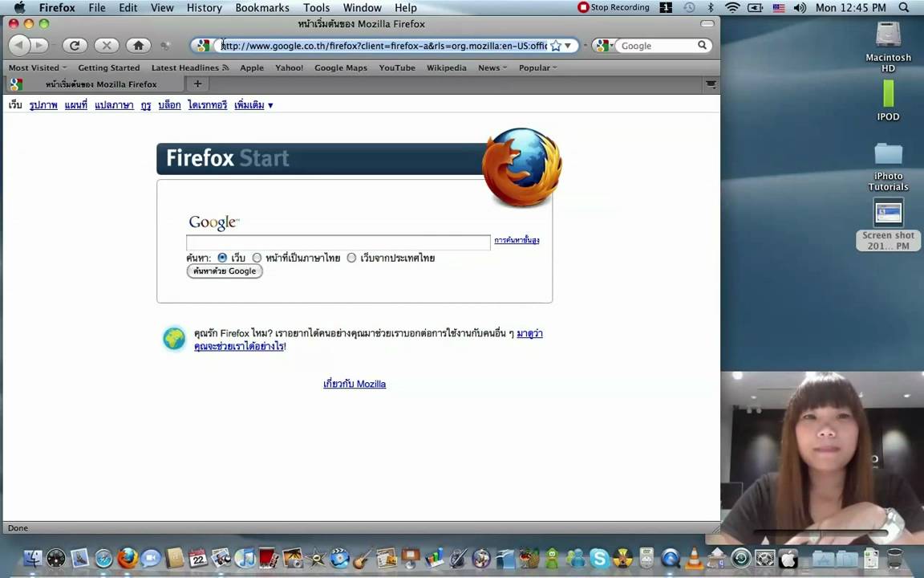Open the File menu
924x578 pixels.
click(96, 8)
